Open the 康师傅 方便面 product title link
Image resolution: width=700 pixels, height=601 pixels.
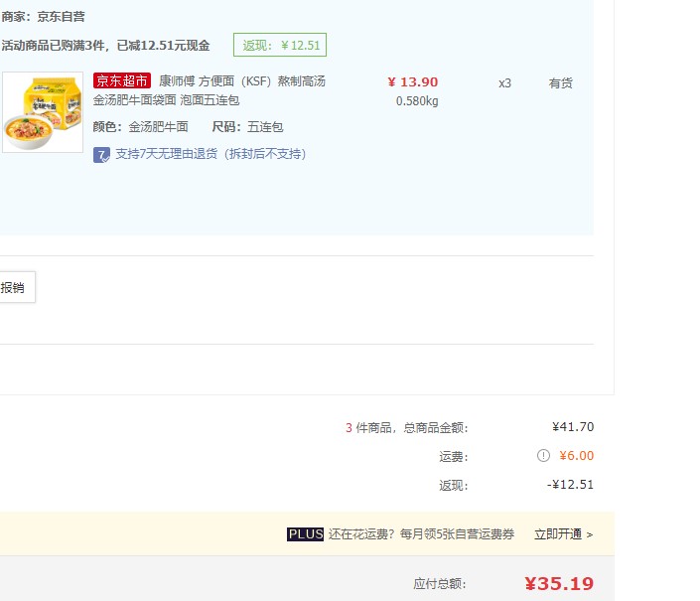pyautogui.click(x=210, y=90)
